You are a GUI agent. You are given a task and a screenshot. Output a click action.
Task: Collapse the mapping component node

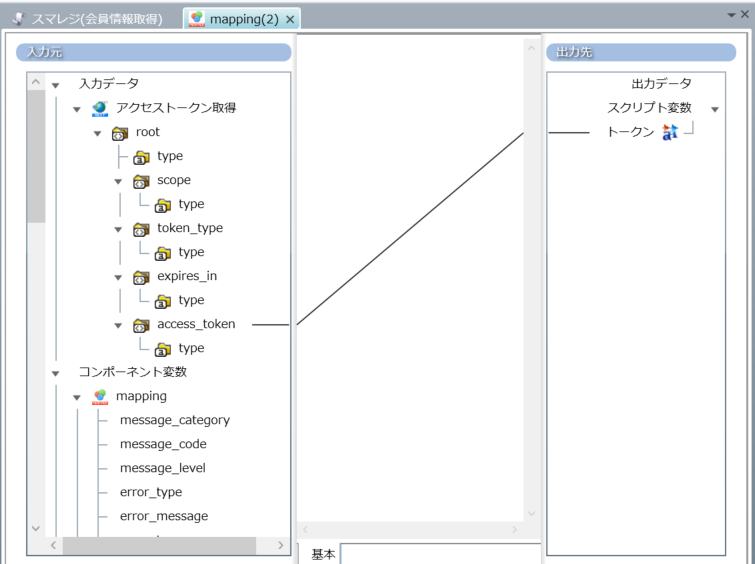[x=77, y=398]
